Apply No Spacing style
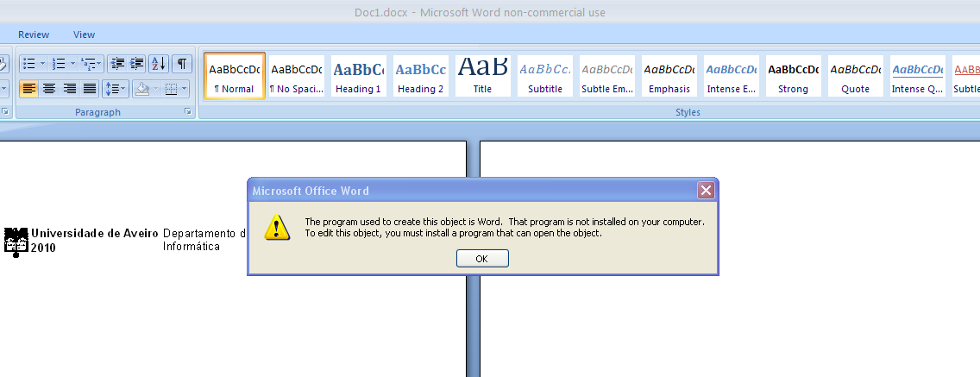 [296, 76]
